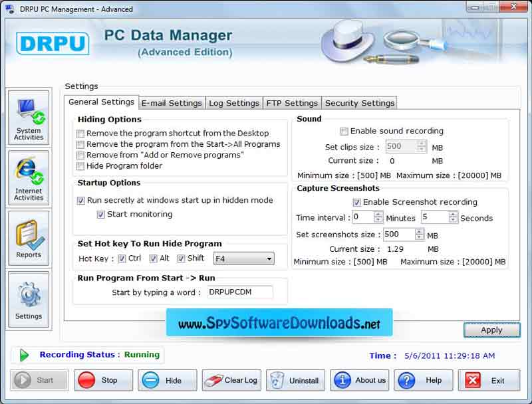Click the red Stop icon

click(x=86, y=380)
